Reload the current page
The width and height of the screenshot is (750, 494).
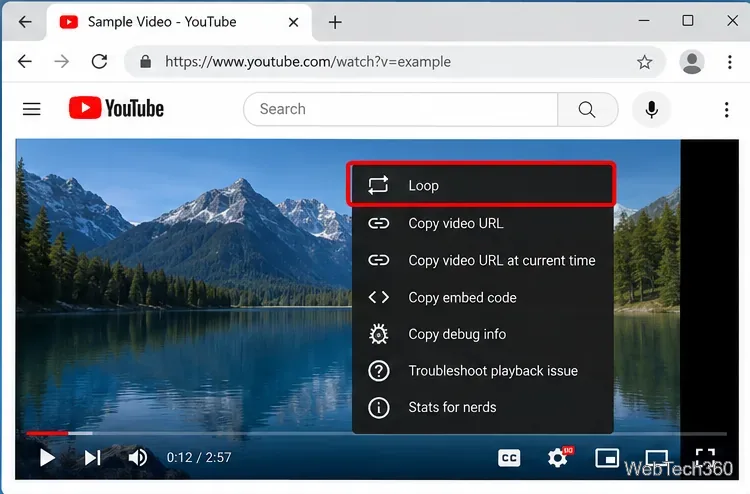coord(99,61)
